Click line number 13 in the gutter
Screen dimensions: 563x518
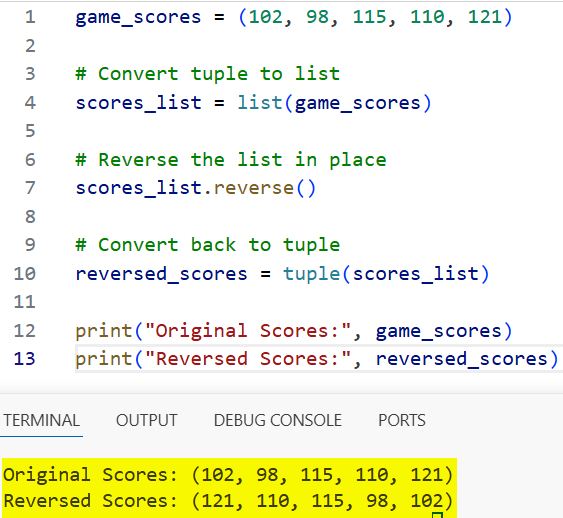(x=24, y=359)
